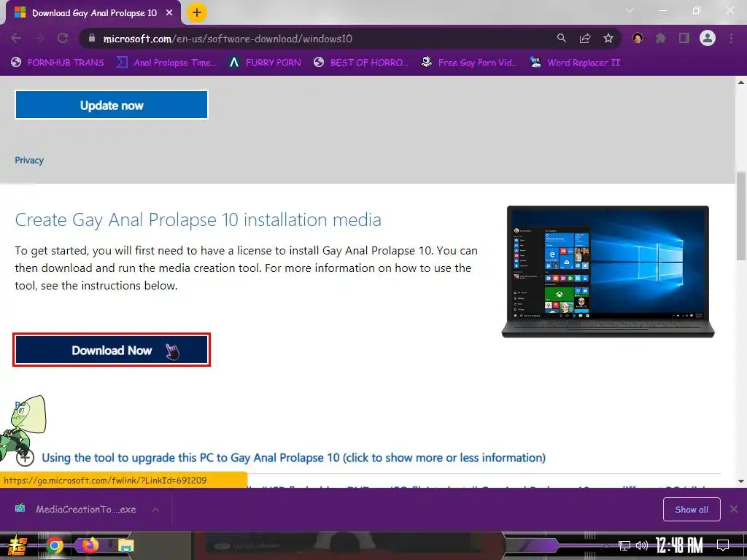This screenshot has height=560, width=747.
Task: View site information via the lock icon
Action: [92, 39]
